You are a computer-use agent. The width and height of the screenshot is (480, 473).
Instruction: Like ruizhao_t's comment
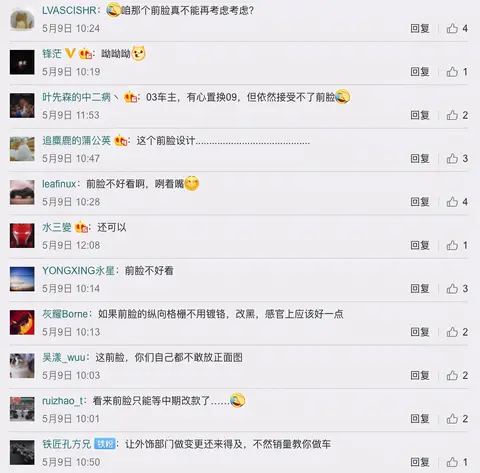tap(452, 418)
